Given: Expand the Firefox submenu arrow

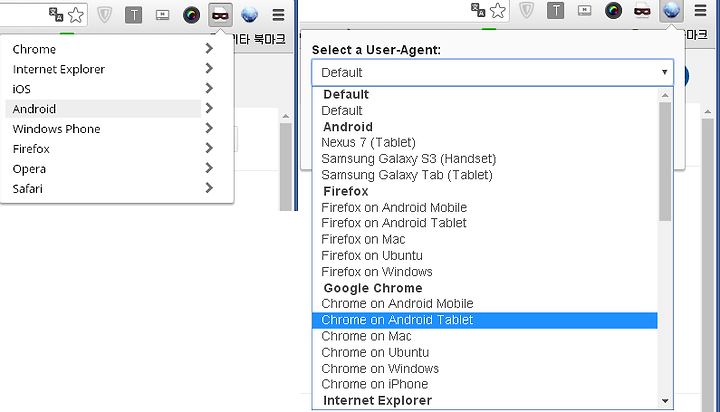Looking at the screenshot, I should pyautogui.click(x=209, y=148).
